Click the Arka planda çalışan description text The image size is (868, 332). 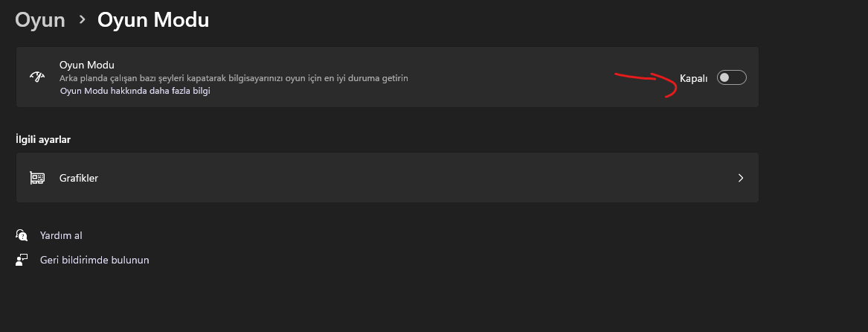[234, 78]
